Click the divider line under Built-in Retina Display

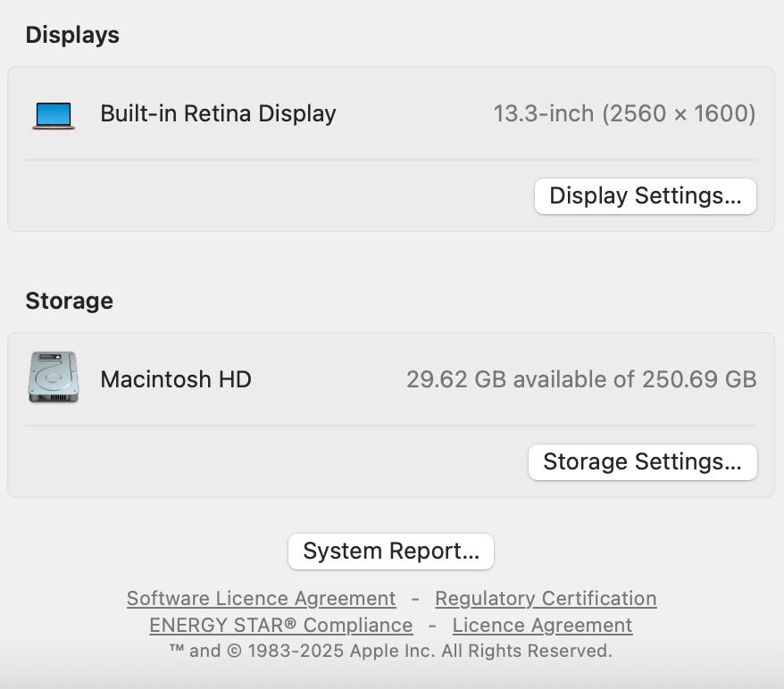tap(390, 160)
